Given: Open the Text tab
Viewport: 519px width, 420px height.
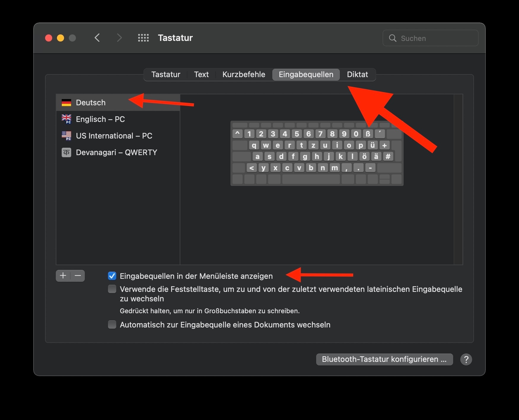Looking at the screenshot, I should tap(201, 74).
